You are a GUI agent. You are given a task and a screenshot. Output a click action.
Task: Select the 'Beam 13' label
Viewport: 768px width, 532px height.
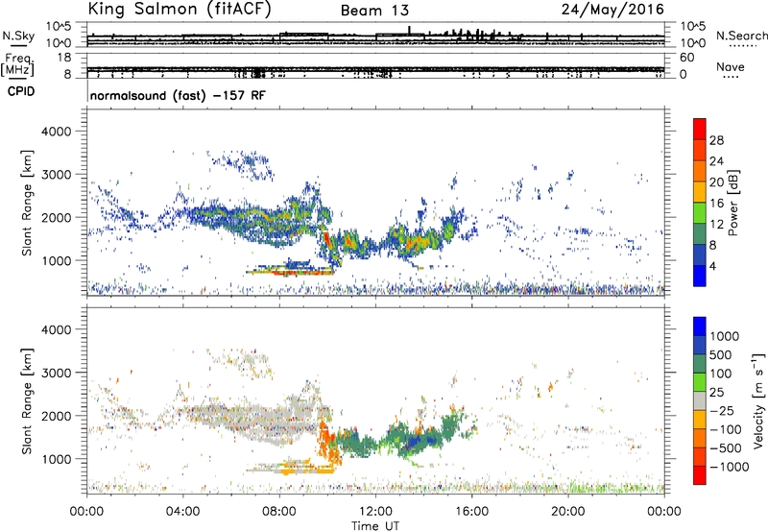coord(374,11)
